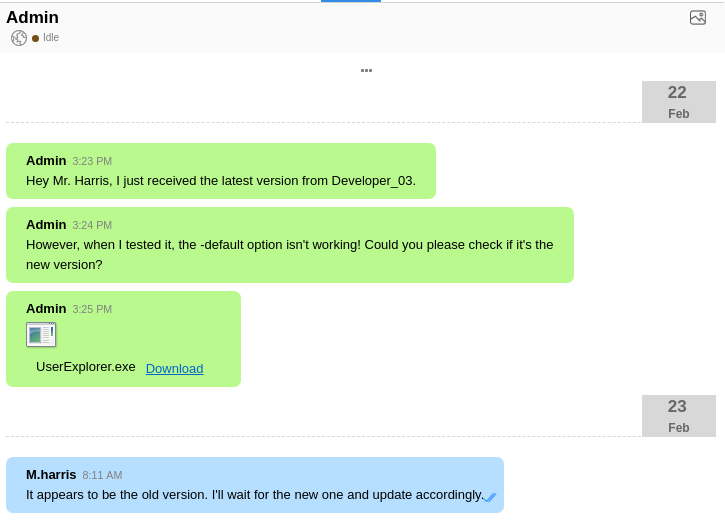Image resolution: width=725 pixels, height=525 pixels.
Task: Click the blue tab indicator at top
Action: 350,1
